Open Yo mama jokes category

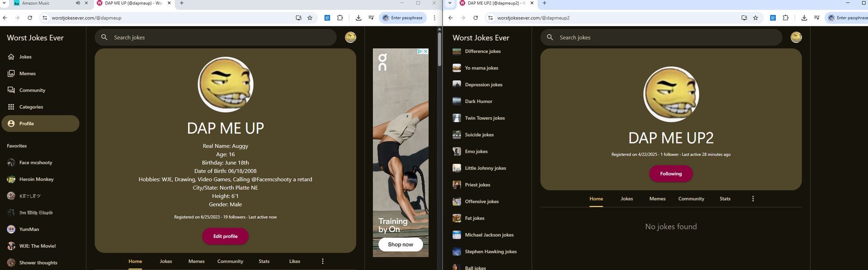[481, 68]
